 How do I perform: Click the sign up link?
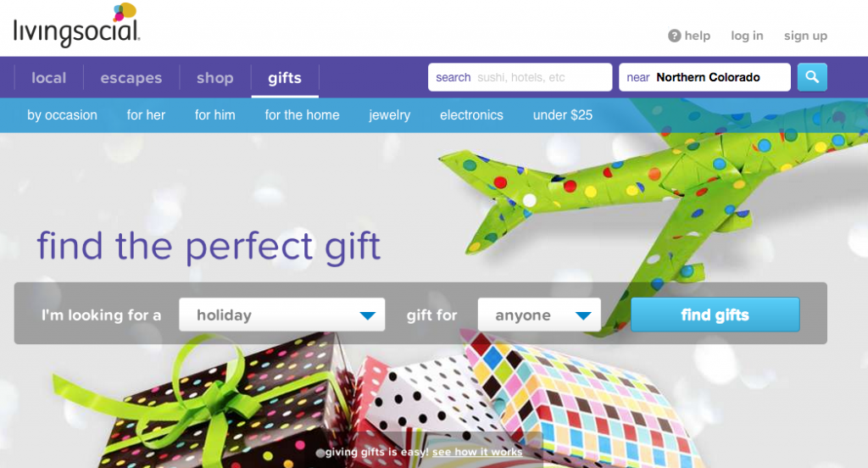805,36
